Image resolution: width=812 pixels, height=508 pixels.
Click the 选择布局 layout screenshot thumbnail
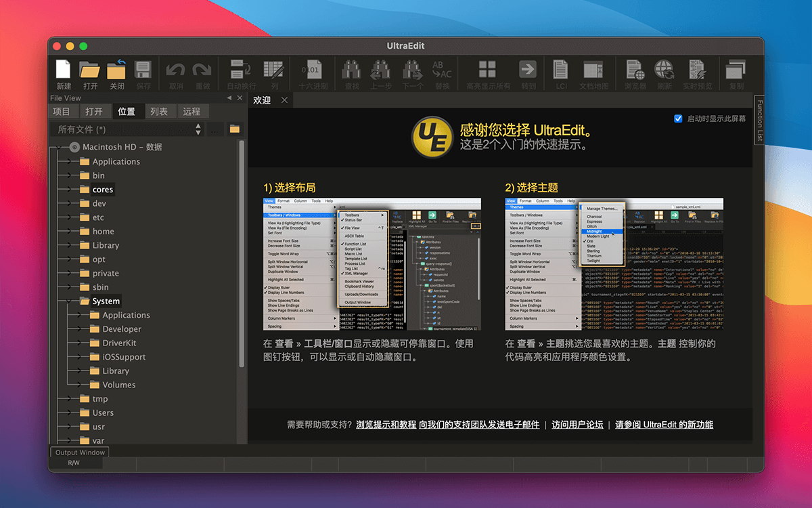pyautogui.click(x=372, y=264)
